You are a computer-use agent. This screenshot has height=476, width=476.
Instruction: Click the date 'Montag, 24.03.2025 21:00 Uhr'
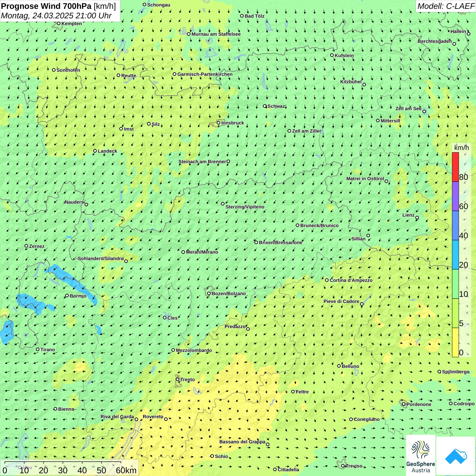coord(56,16)
